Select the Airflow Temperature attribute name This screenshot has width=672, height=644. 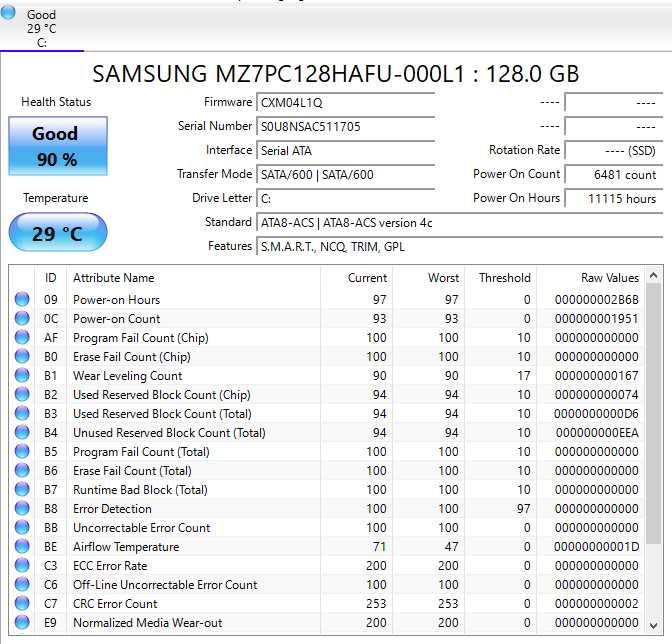[x=126, y=547]
